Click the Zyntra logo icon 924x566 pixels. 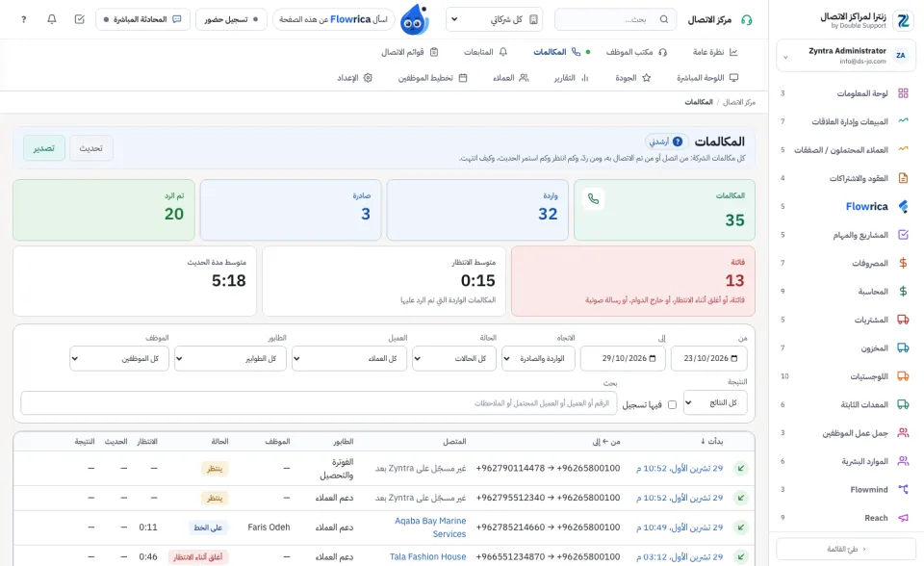(903, 20)
